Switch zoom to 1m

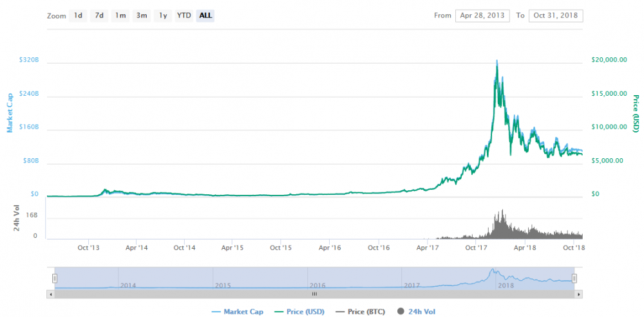[120, 15]
